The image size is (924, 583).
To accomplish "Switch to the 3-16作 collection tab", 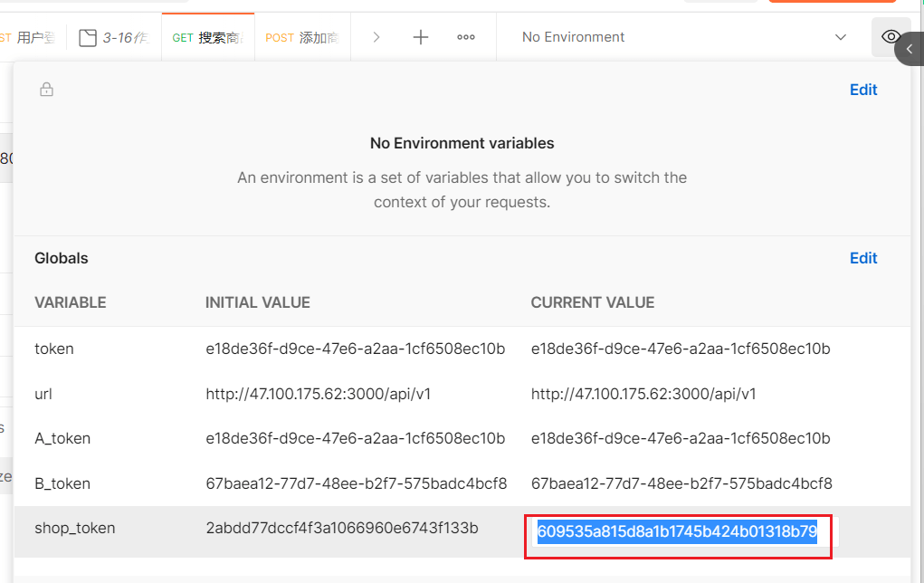I will point(114,37).
